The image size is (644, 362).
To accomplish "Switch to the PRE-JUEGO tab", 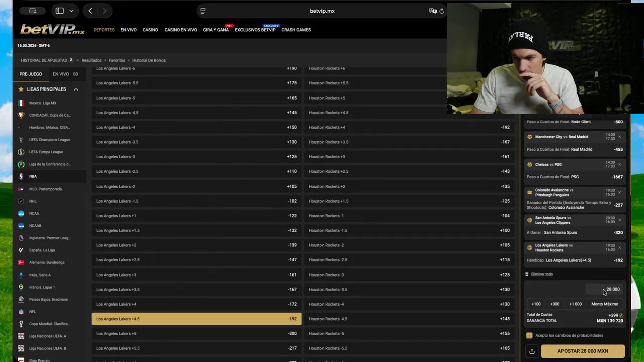I will pyautogui.click(x=31, y=74).
